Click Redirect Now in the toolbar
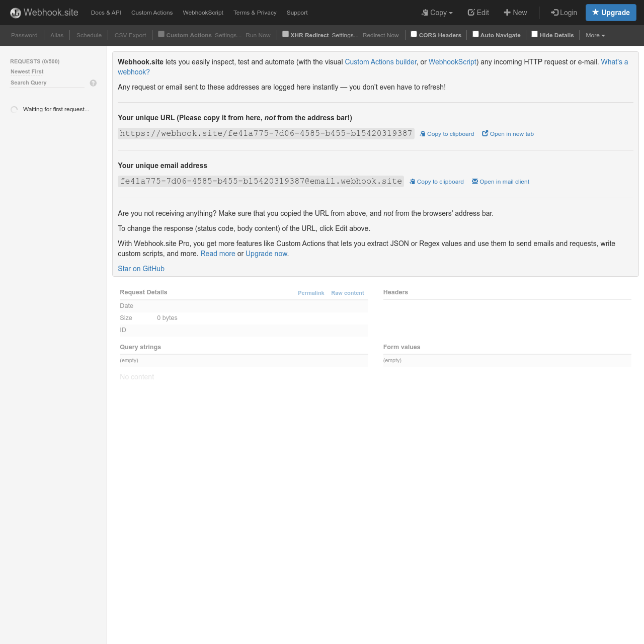 pyautogui.click(x=381, y=35)
